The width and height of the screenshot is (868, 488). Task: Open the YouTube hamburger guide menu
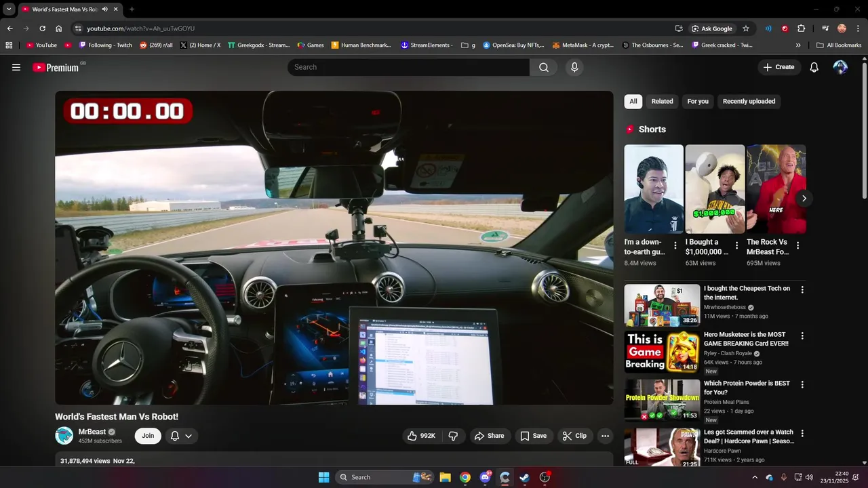[x=16, y=67]
